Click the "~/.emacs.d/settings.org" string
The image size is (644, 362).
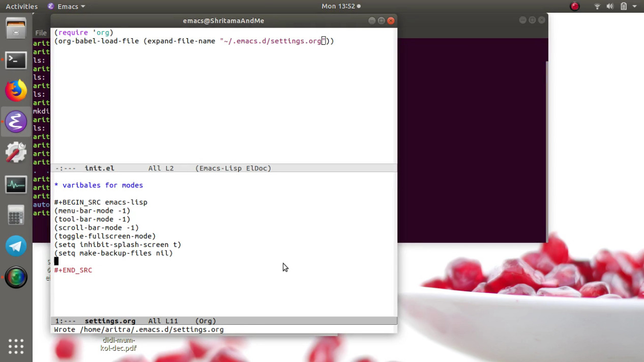point(273,41)
